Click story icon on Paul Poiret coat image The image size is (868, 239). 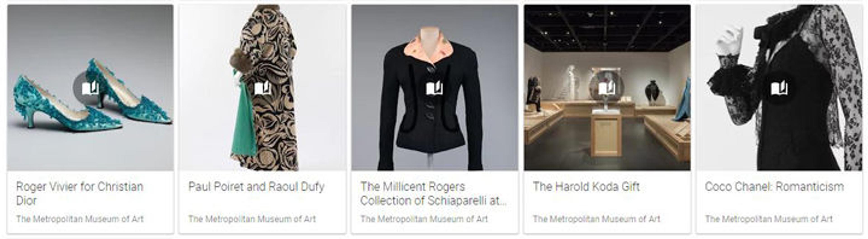[x=262, y=88]
